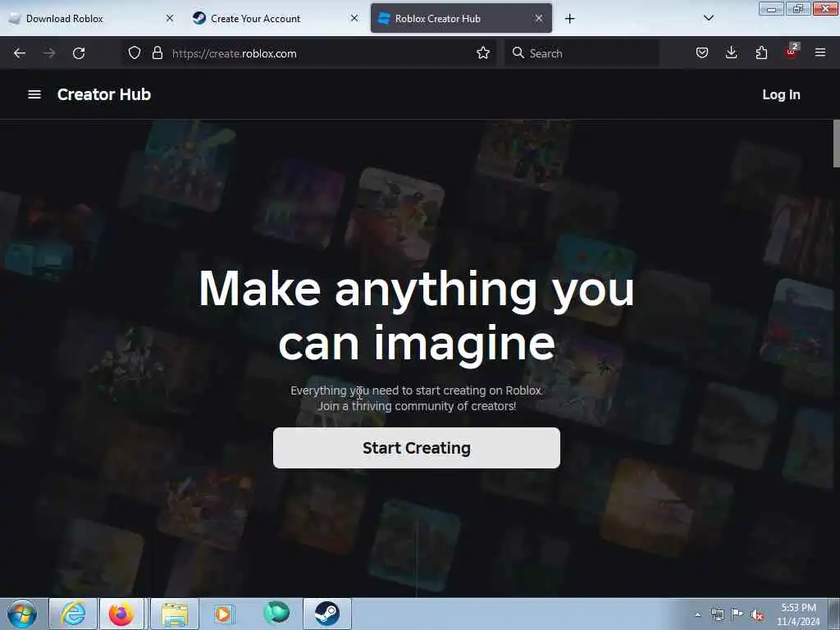This screenshot has height=630, width=840.
Task: Open Steam from the taskbar
Action: (x=326, y=614)
